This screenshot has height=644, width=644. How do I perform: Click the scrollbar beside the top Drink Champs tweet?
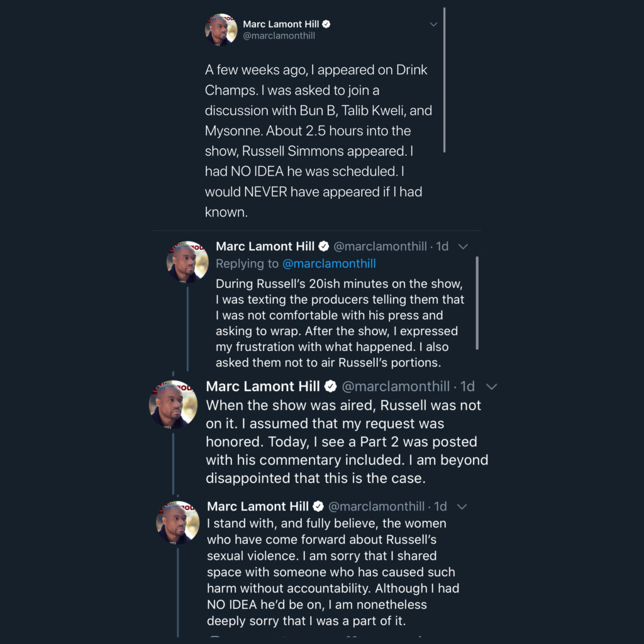444,80
